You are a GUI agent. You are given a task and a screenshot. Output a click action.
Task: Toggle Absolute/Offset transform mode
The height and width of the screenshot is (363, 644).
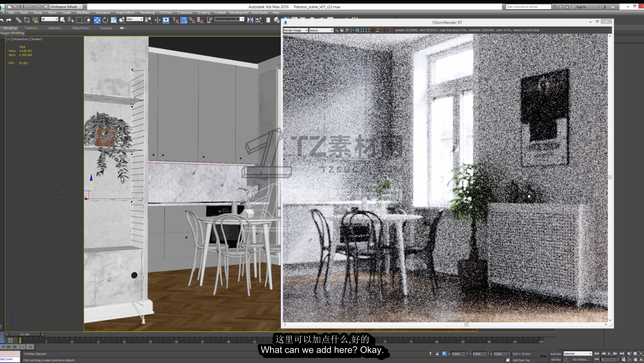coord(444,354)
